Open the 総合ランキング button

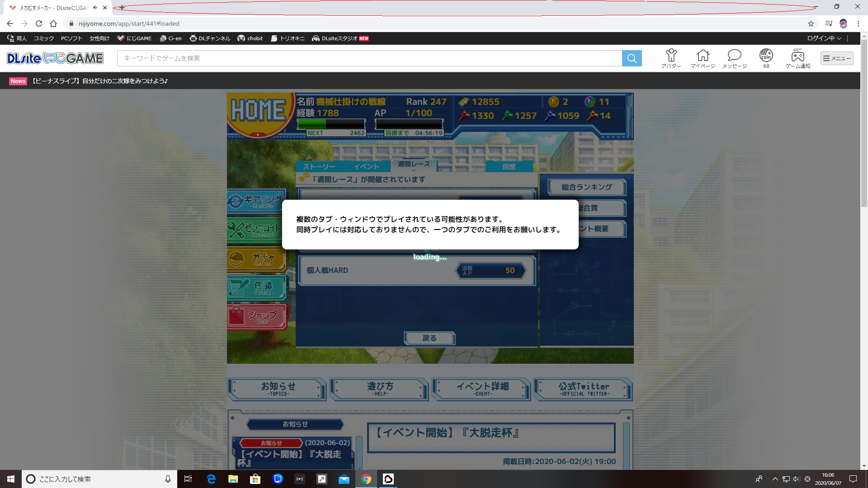point(586,187)
